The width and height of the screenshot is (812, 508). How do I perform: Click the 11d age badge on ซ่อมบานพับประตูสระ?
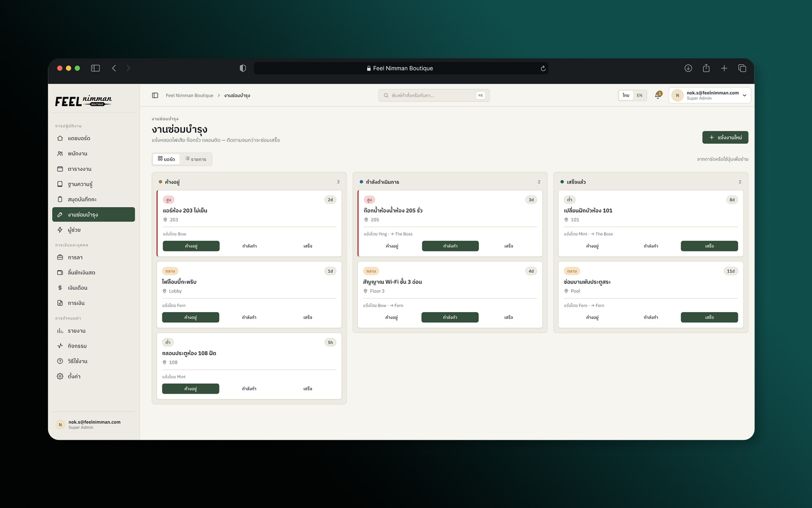point(731,271)
